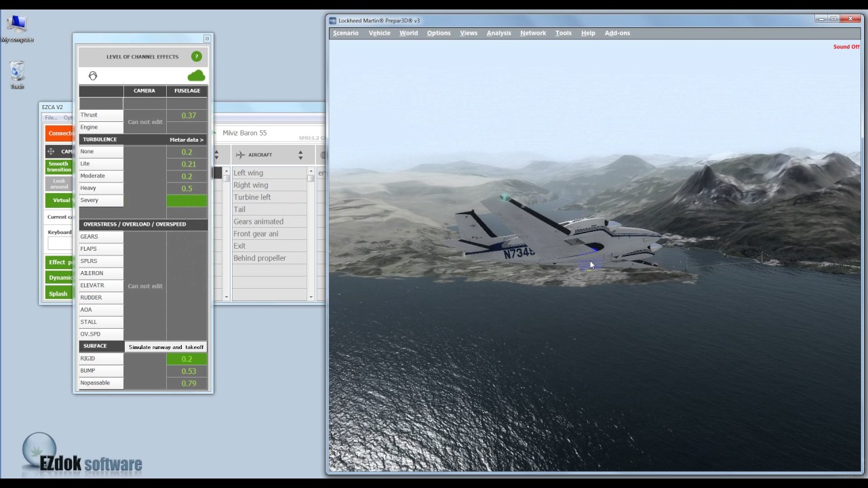The image size is (868, 488).
Task: Open the File menu in EZCA V2
Action: click(51, 118)
